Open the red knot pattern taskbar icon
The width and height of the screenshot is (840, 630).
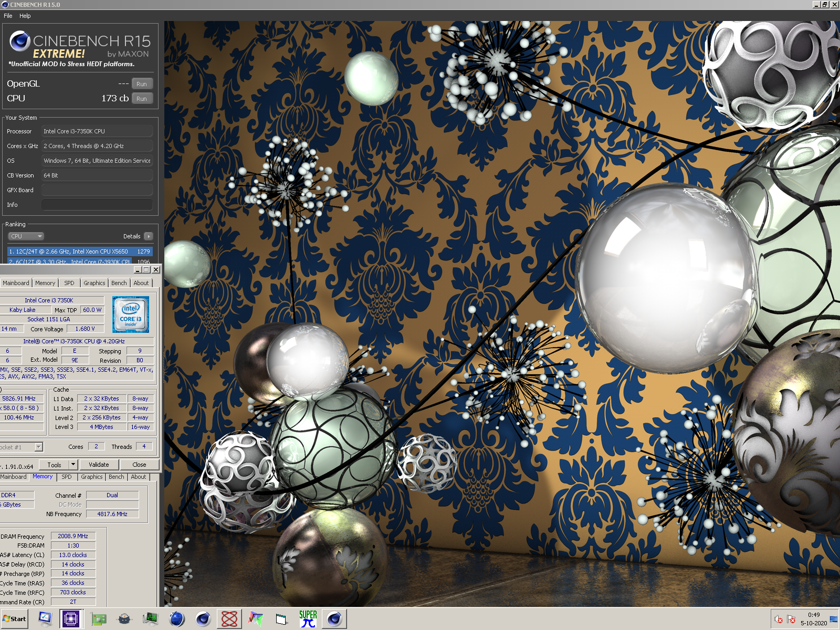click(229, 619)
